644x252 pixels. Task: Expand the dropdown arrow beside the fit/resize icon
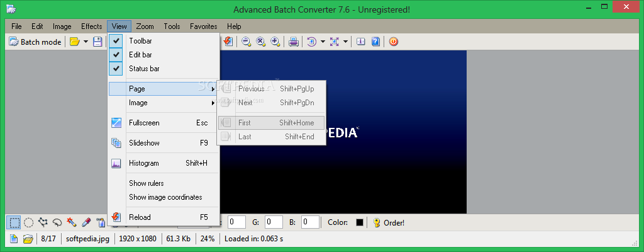(346, 42)
